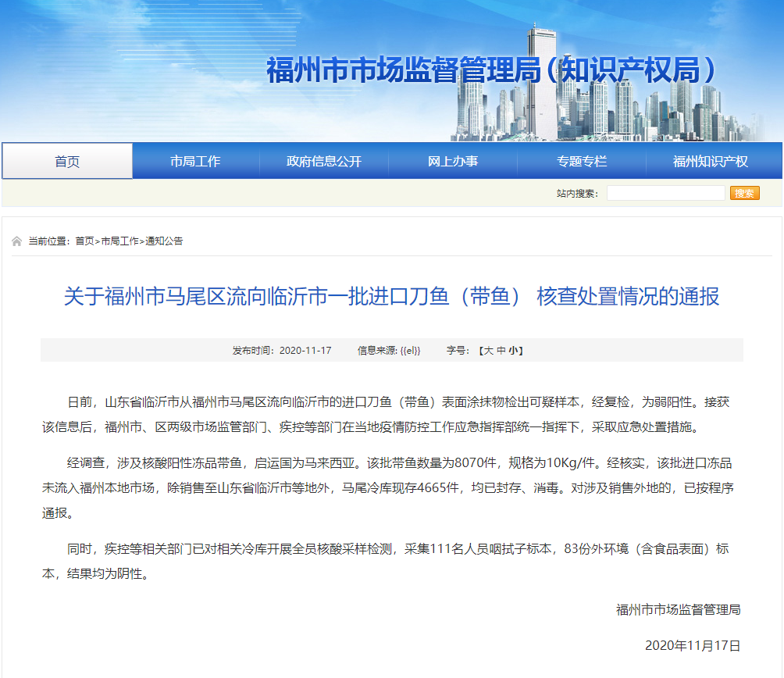The image size is (784, 678).
Task: Set font size to 大
Action: click(x=489, y=351)
